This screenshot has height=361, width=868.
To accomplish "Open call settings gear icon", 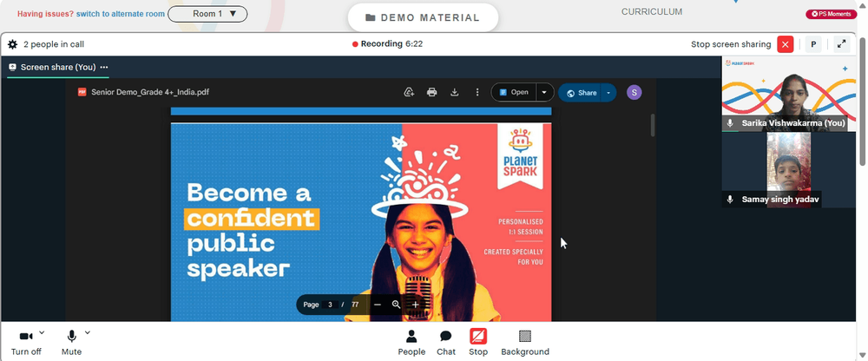I will coord(12,44).
